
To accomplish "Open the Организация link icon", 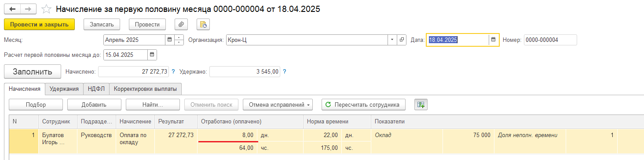I will (x=402, y=40).
